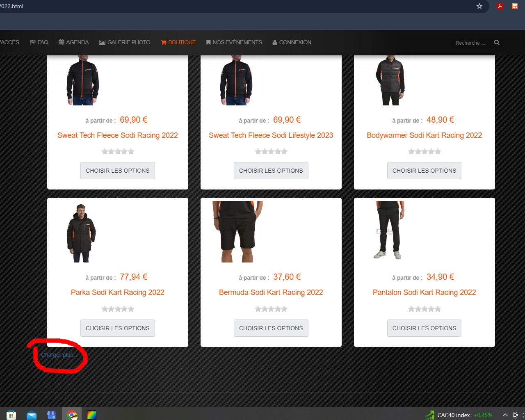Click the 69,90 € price of Sweat Fleece Racing 2022
Viewport: 525px width, 420px height.
[x=134, y=120]
